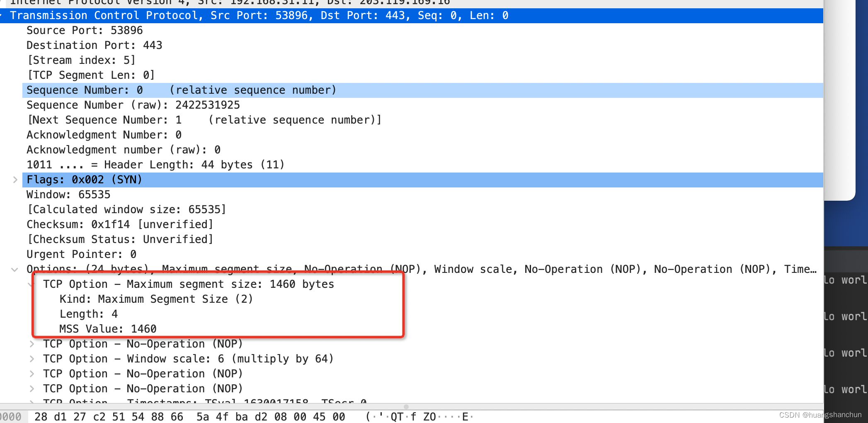Expand the Window scale: 6 option
Image resolution: width=868 pixels, height=423 pixels.
(x=32, y=359)
